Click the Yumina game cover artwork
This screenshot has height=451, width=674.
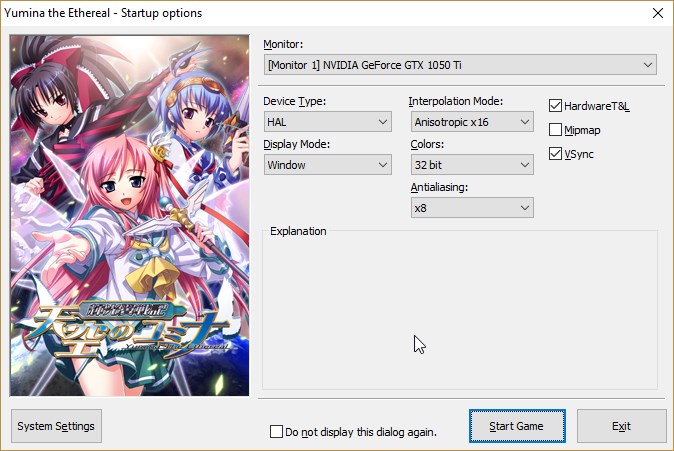tap(129, 215)
